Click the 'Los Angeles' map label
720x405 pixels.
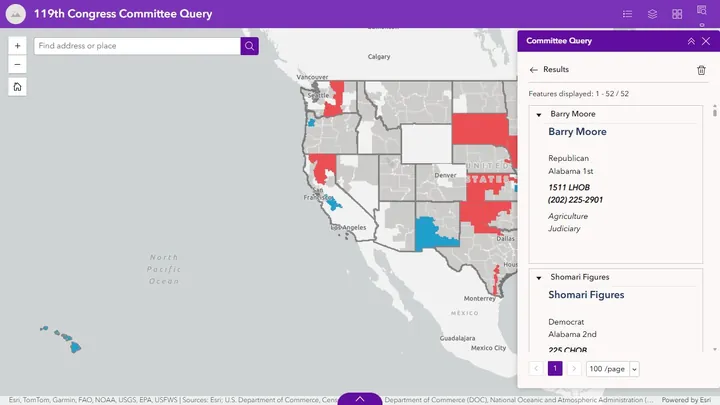click(x=349, y=227)
